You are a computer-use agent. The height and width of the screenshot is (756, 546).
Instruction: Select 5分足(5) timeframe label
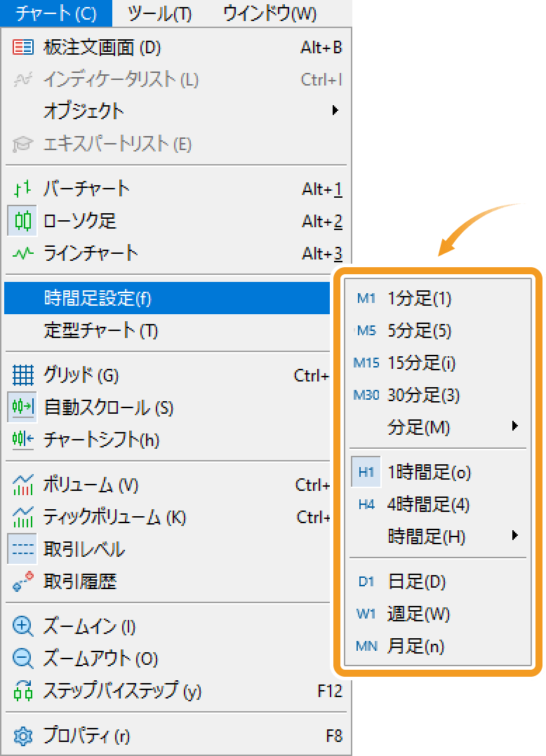coord(419,331)
